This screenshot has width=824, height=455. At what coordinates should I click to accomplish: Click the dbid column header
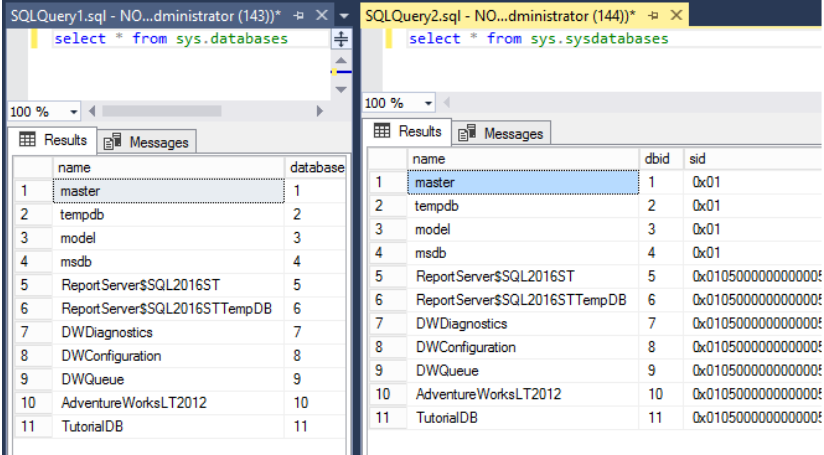(x=656, y=158)
